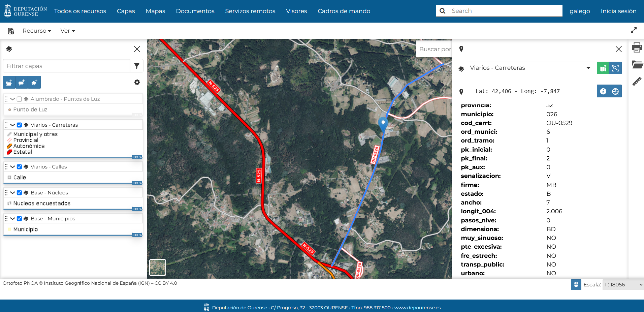Click the basemap thumbnail switcher

[x=158, y=268]
